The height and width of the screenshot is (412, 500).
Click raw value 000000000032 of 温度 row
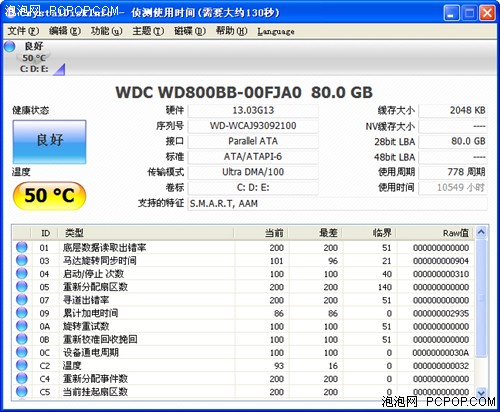coord(441,366)
